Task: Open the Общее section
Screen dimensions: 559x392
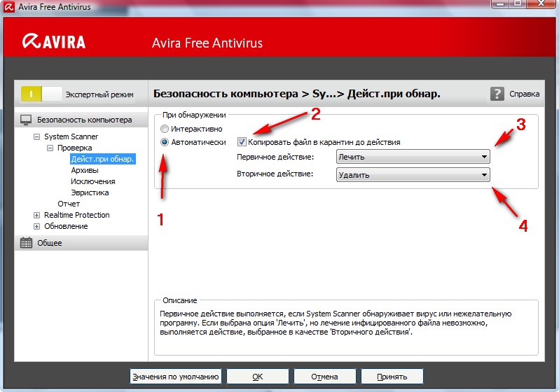Action: click(81, 243)
